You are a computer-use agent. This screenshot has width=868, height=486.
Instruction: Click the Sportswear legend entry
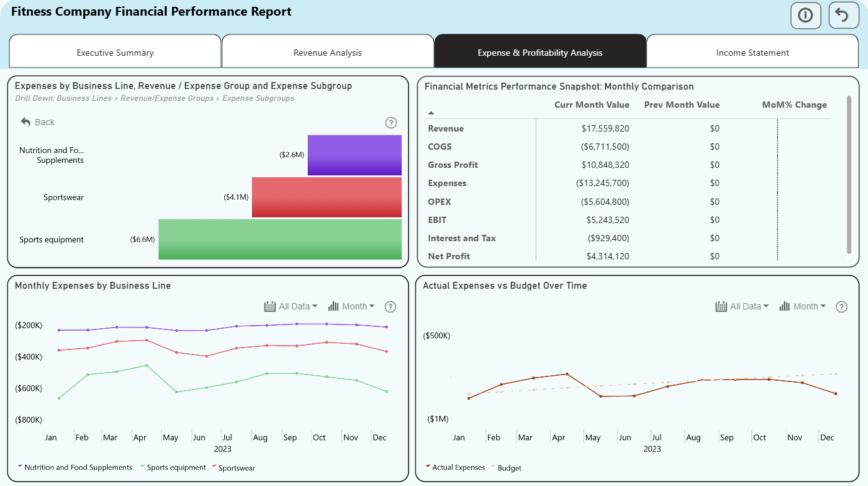pos(234,468)
